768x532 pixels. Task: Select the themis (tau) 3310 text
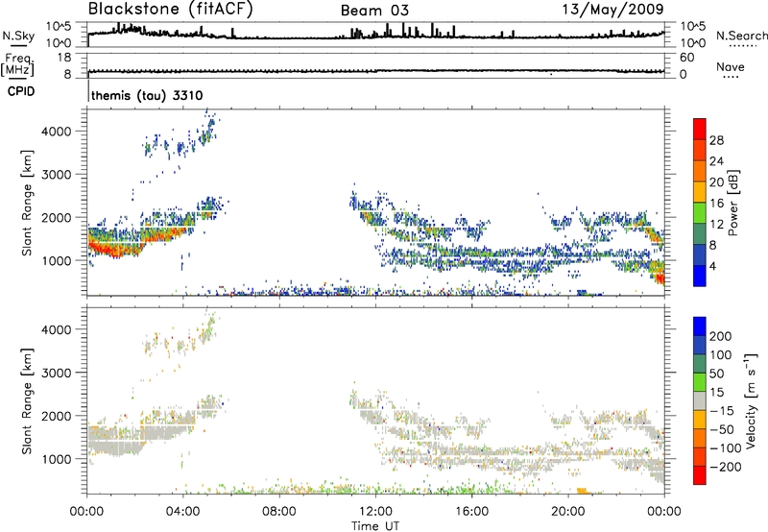147,95
